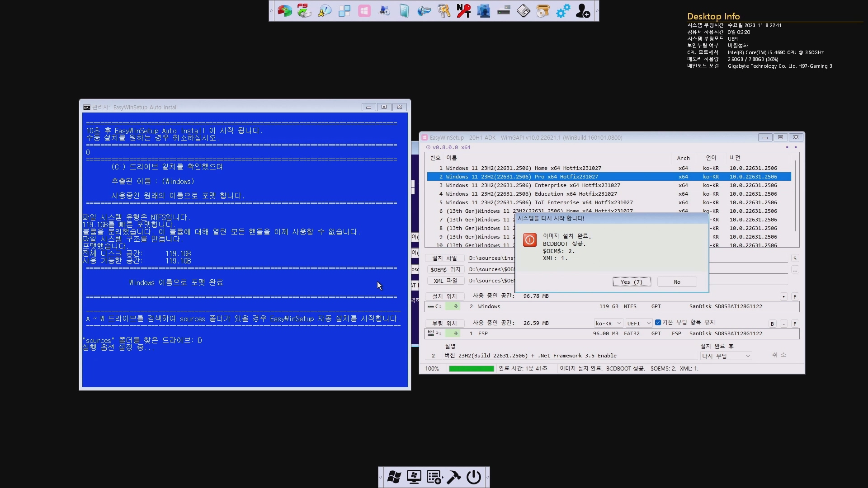Open the UEFI boot mode dropdown
Viewport: 868px width, 488px height.
639,323
